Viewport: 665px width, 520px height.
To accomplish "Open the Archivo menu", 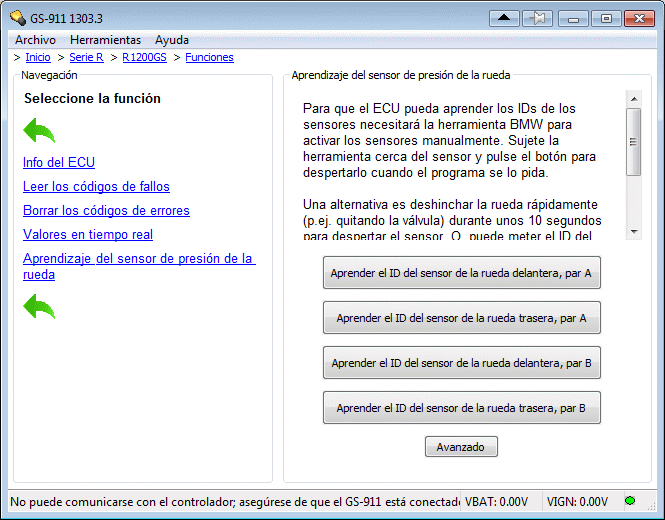I will pos(35,40).
